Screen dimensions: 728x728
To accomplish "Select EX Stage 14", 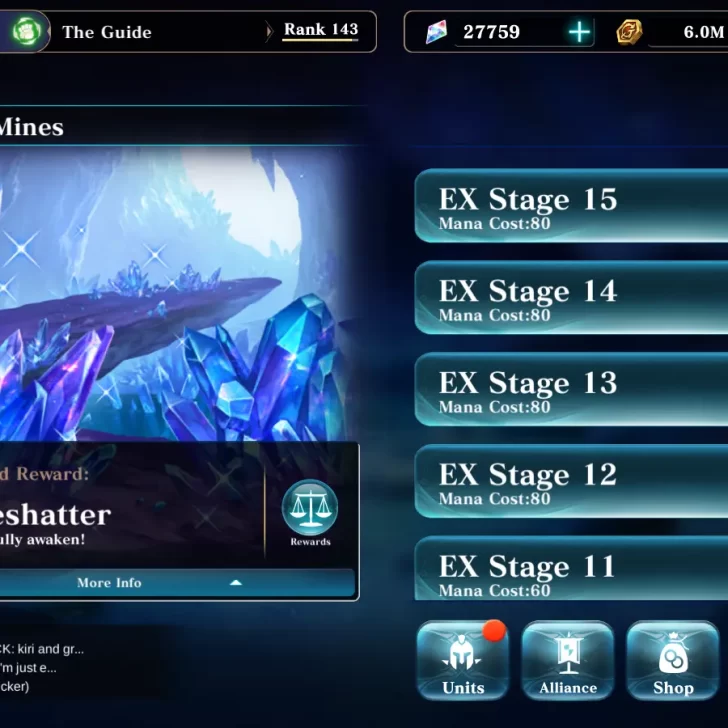I will tap(571, 298).
